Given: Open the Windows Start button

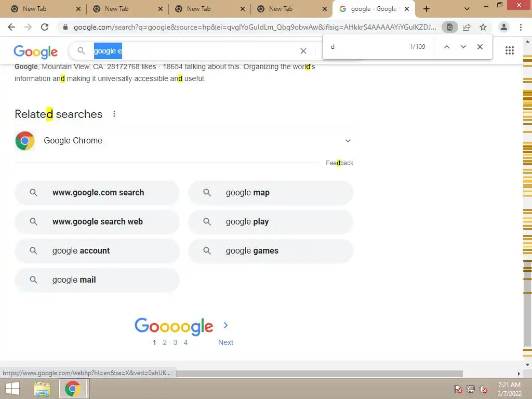Looking at the screenshot, I should coord(12,389).
